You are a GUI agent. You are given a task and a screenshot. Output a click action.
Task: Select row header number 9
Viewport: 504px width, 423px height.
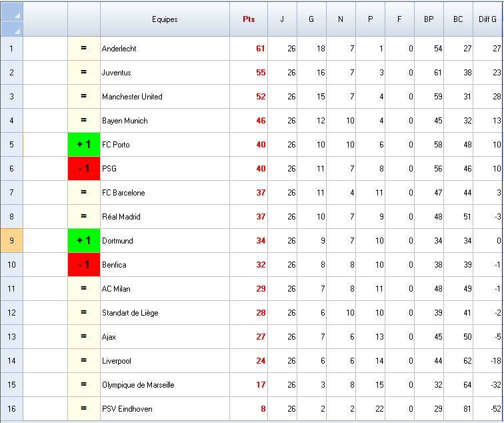point(11,241)
